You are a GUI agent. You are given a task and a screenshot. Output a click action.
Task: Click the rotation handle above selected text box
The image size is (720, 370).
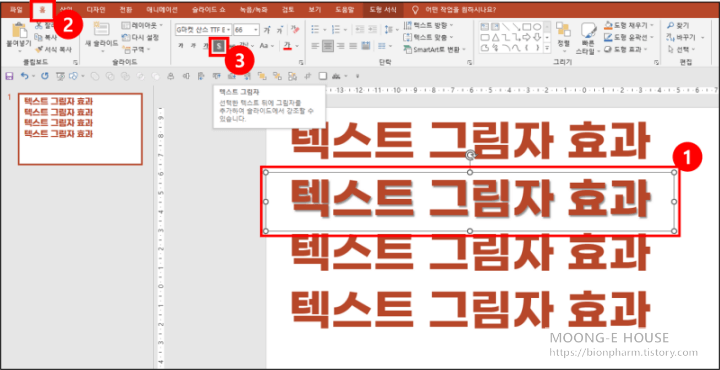(x=470, y=156)
